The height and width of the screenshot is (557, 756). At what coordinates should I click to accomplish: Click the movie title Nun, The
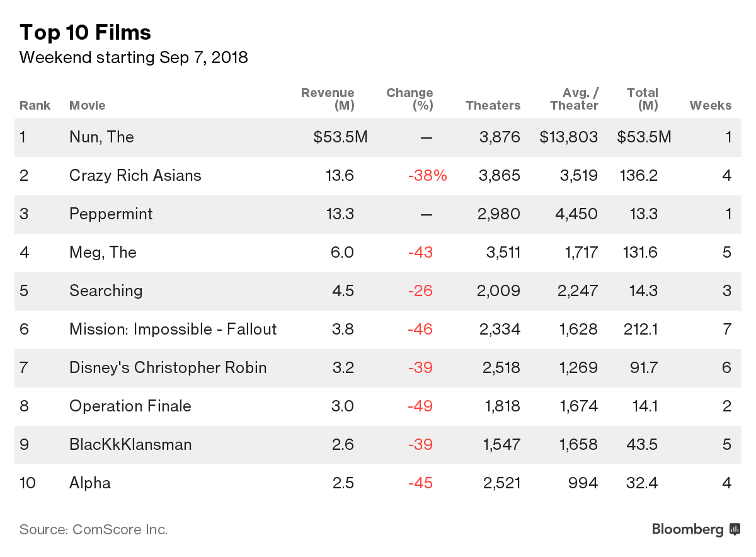click(101, 137)
